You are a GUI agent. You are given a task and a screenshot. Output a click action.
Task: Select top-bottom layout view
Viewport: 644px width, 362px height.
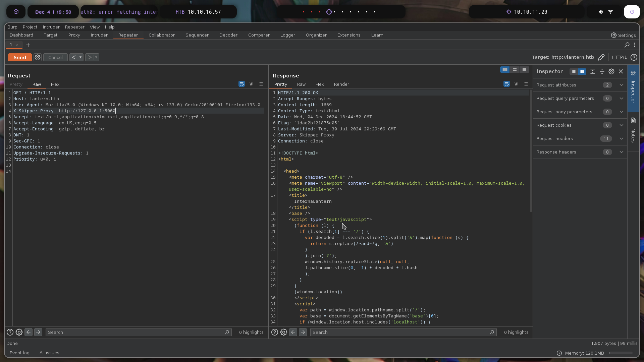tap(515, 69)
